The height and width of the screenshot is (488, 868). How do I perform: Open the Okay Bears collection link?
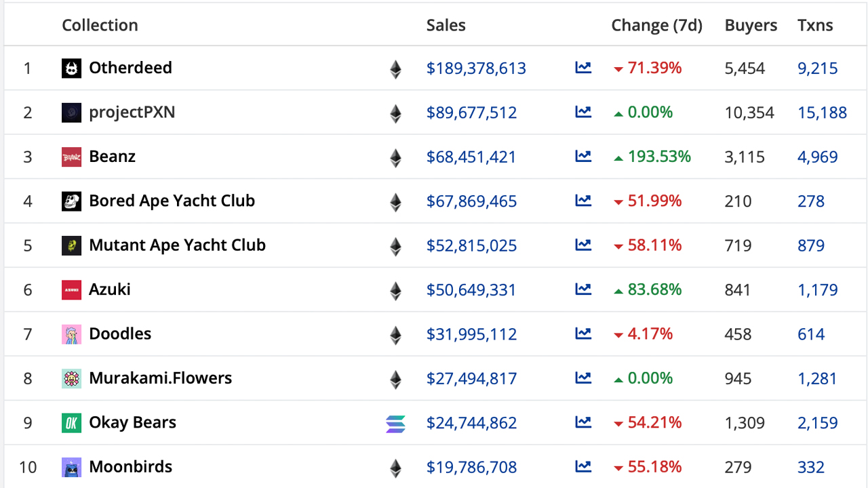click(133, 422)
